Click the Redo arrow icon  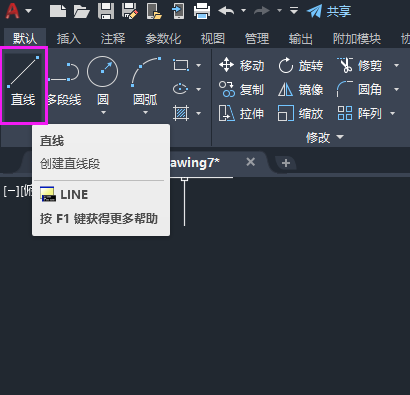click(x=262, y=11)
